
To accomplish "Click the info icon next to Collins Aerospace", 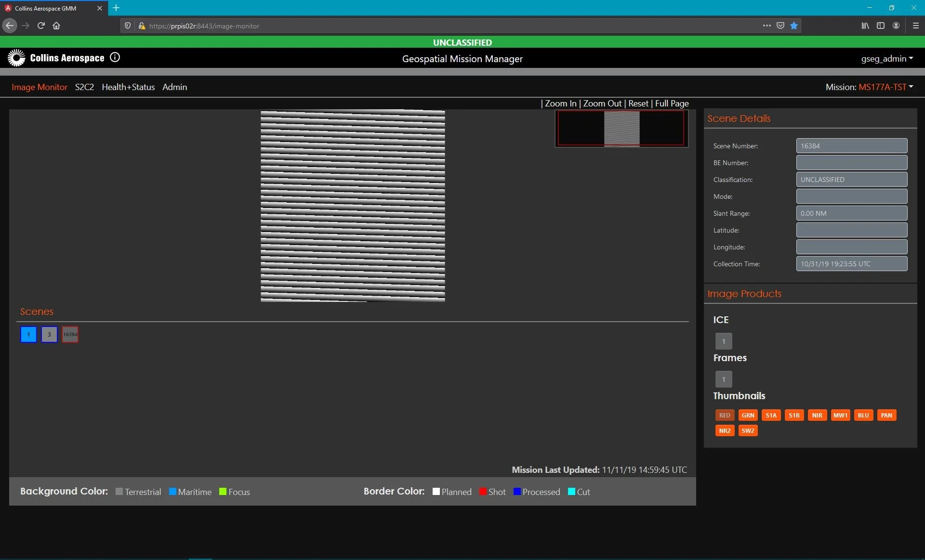I will [x=115, y=57].
